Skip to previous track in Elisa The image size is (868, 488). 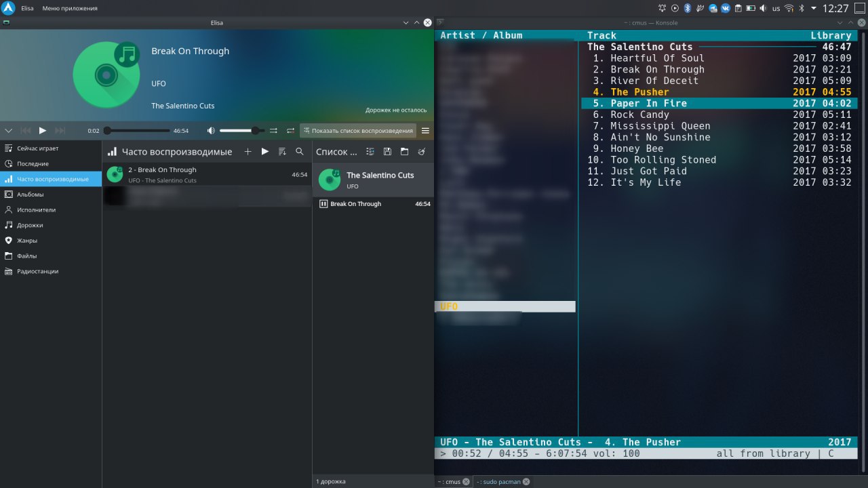(x=26, y=130)
